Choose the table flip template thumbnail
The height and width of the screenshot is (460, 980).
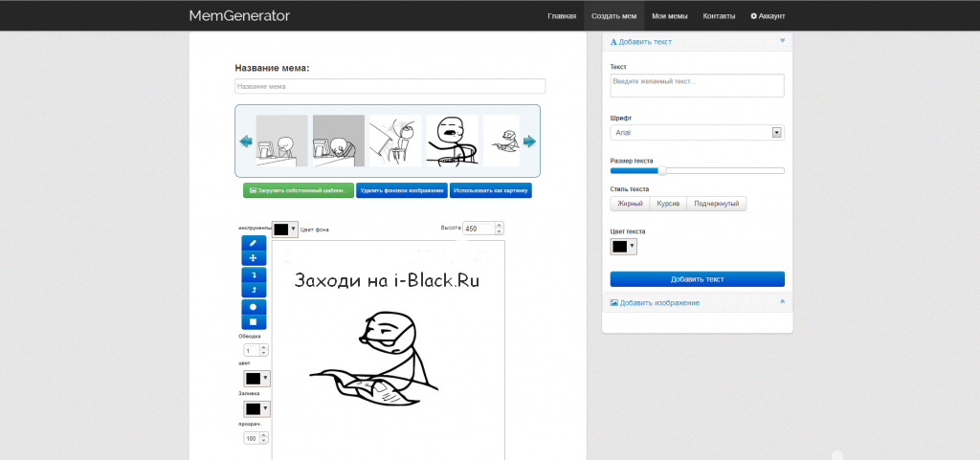click(x=395, y=141)
